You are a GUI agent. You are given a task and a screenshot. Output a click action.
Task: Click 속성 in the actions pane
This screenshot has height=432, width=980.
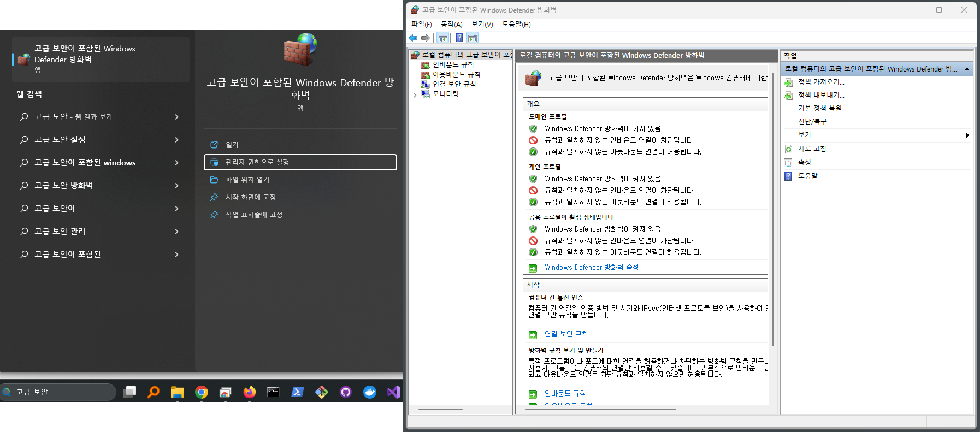pos(804,162)
